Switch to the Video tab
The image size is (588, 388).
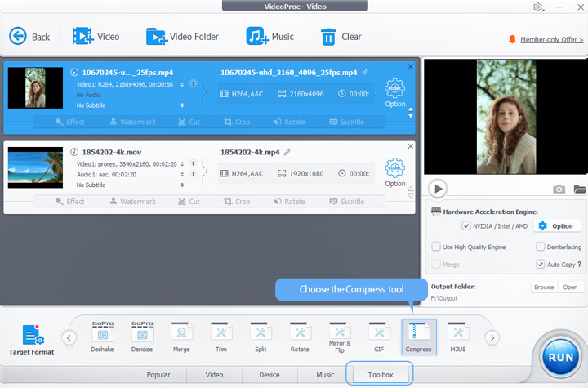[x=214, y=374]
